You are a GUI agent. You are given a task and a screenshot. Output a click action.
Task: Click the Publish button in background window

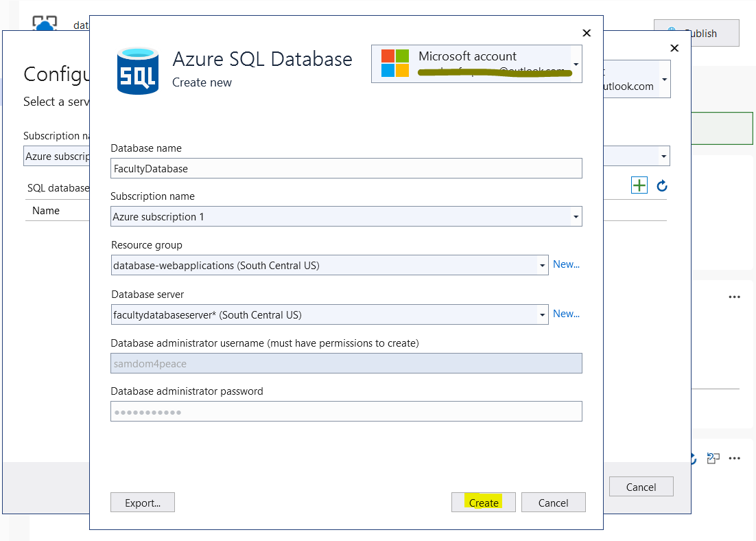pyautogui.click(x=696, y=34)
